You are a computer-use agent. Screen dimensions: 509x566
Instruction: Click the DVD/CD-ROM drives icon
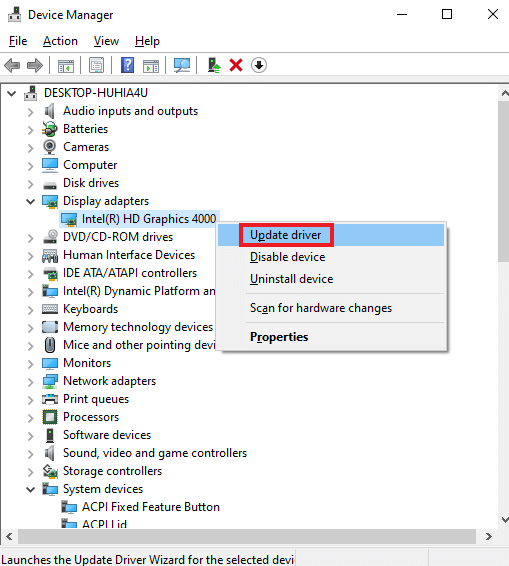pyautogui.click(x=50, y=237)
